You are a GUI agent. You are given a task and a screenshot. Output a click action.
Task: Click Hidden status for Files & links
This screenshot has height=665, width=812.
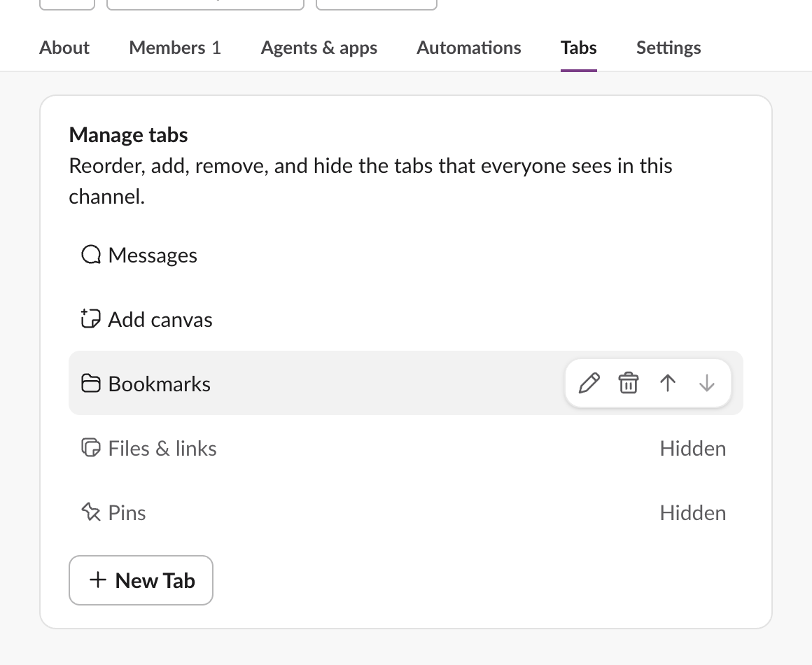pos(693,449)
